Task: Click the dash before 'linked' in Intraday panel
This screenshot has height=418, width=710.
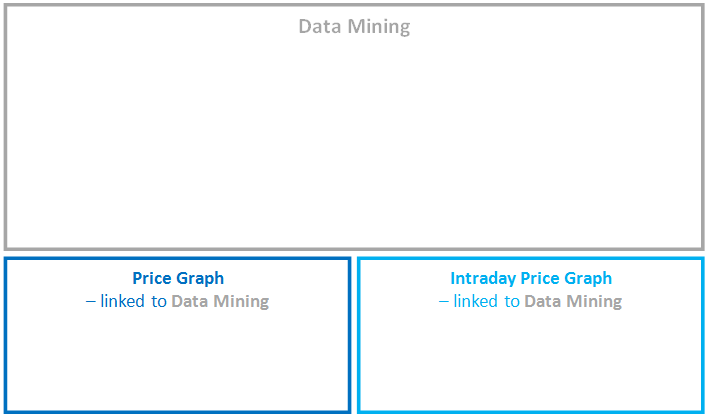Action: tap(444, 302)
